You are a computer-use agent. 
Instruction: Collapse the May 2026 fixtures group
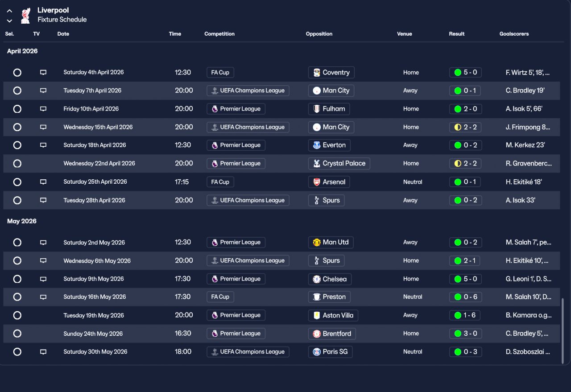click(x=22, y=221)
